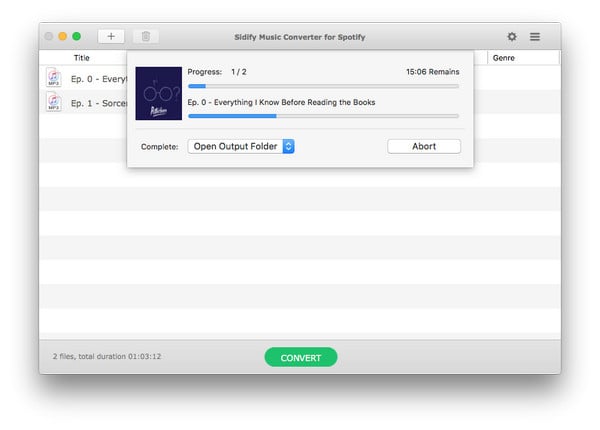Select the Ep. 1 row in list
The image size is (600, 430).
coord(83,102)
